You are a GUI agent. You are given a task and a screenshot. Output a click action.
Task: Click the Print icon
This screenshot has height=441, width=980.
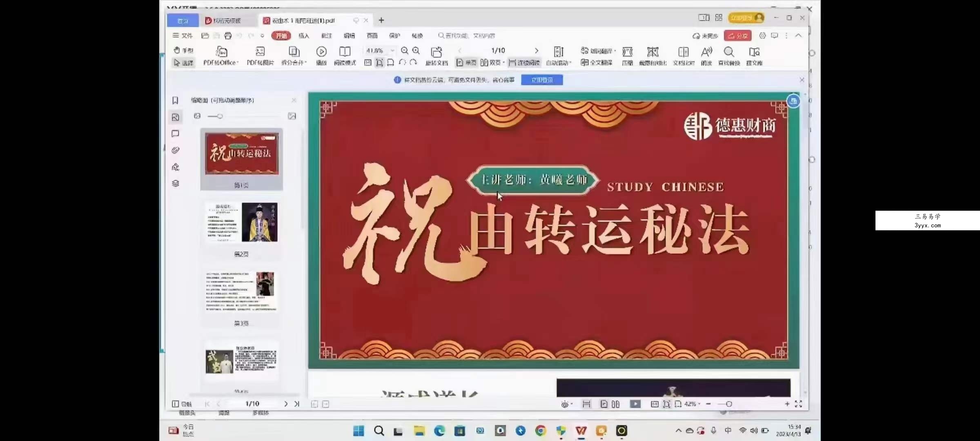pyautogui.click(x=228, y=36)
